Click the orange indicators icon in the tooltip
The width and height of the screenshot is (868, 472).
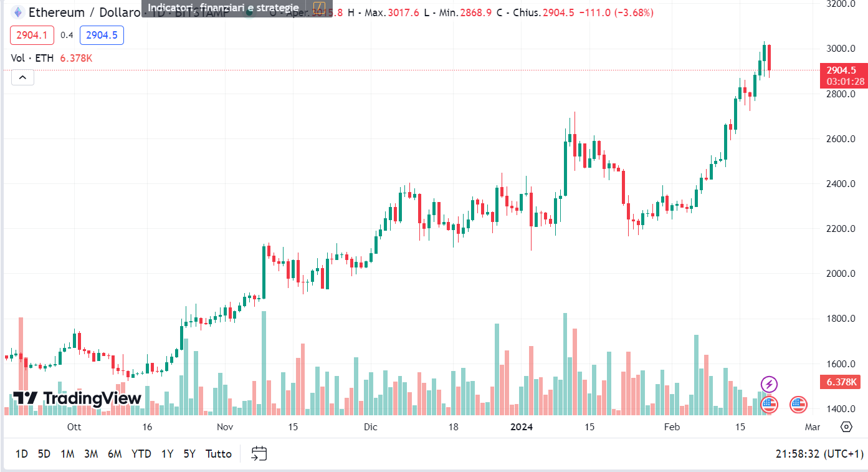(318, 8)
